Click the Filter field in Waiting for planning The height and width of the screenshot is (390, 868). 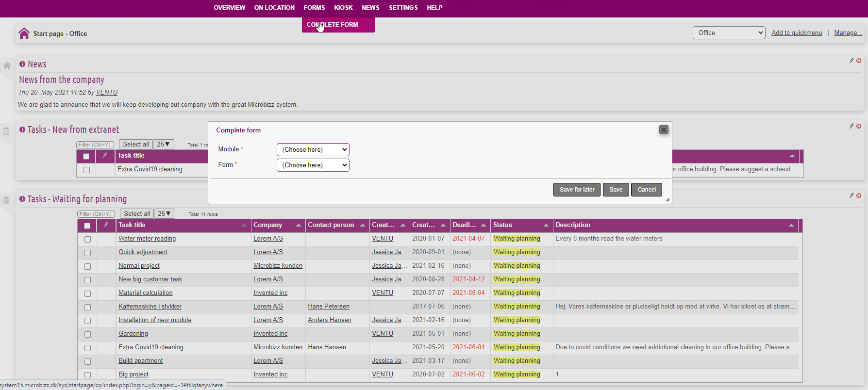click(96, 214)
